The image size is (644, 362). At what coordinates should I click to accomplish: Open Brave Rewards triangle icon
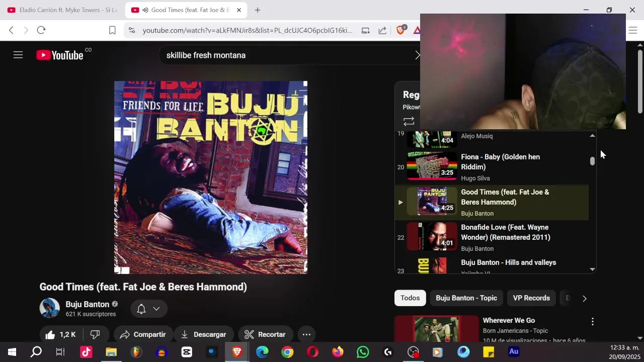point(417,30)
